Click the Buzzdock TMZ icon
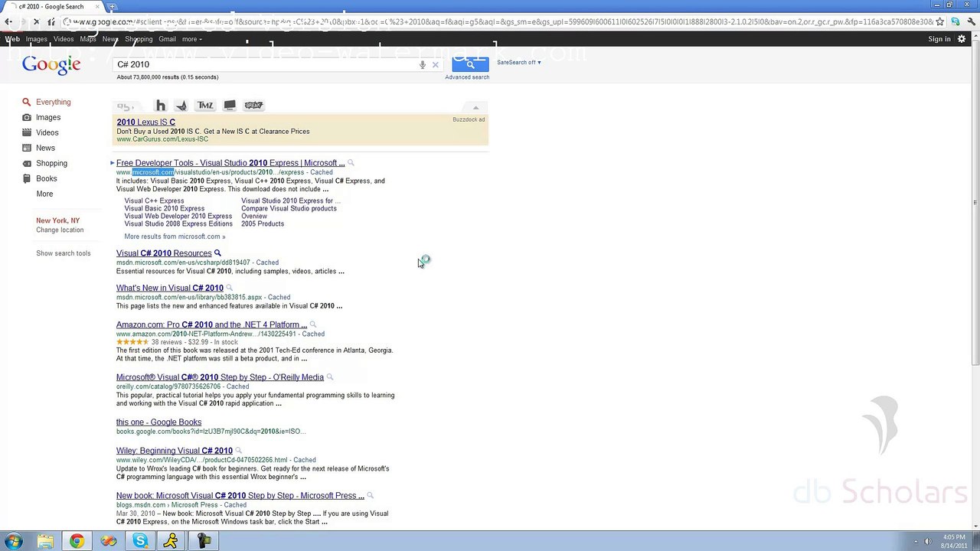980x551 pixels. pyautogui.click(x=205, y=106)
